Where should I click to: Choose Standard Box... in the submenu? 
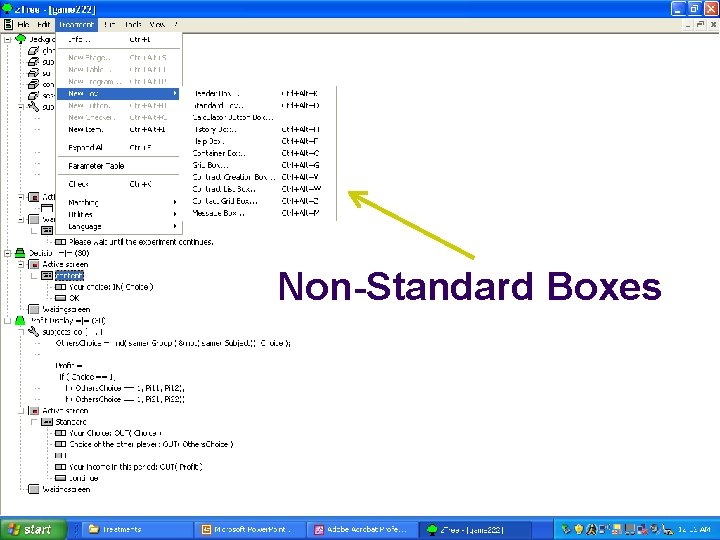coord(259,106)
